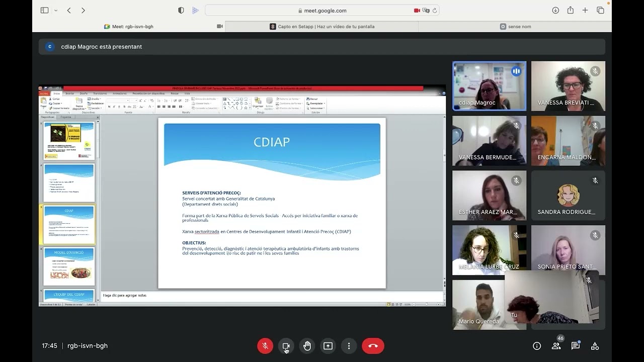Open the privacy shield report icon
This screenshot has height=362, width=644.
coord(181,10)
